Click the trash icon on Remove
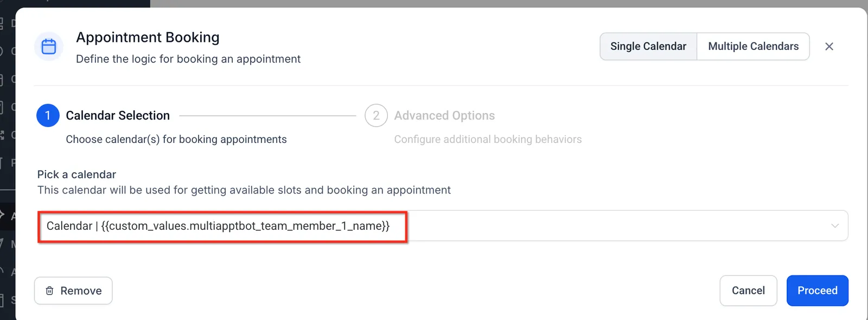Screen dimensions: 868x320 (x=49, y=291)
